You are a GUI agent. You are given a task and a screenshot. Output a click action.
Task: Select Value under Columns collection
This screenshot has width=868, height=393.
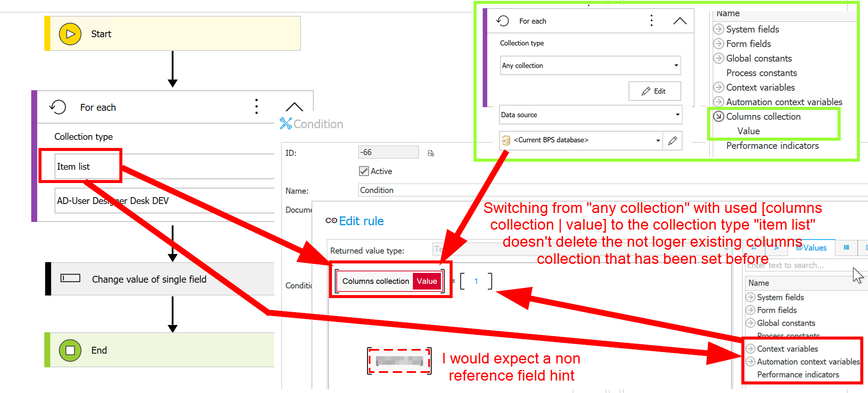tap(748, 131)
